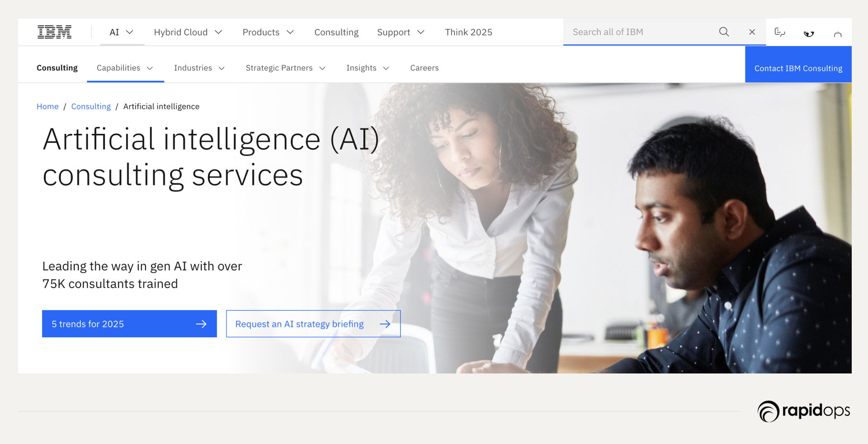
Task: Click the arrow on the AI strategy briefing button
Action: pyautogui.click(x=385, y=324)
